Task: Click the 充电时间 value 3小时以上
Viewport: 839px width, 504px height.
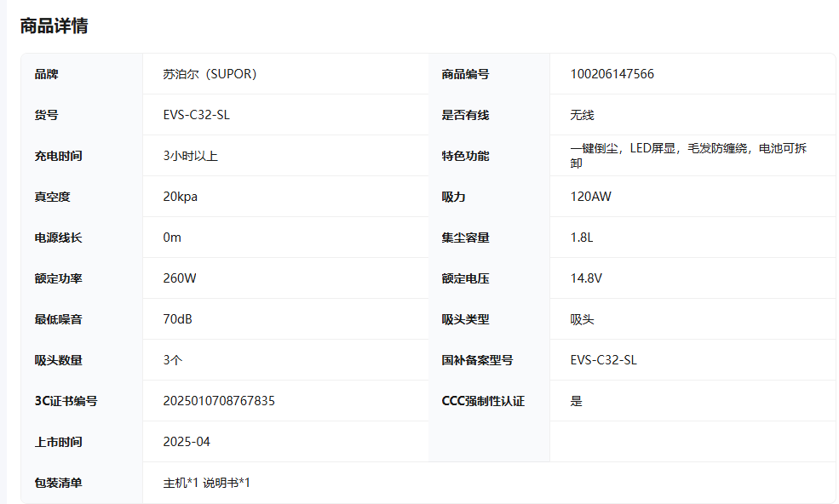Action: pyautogui.click(x=190, y=156)
